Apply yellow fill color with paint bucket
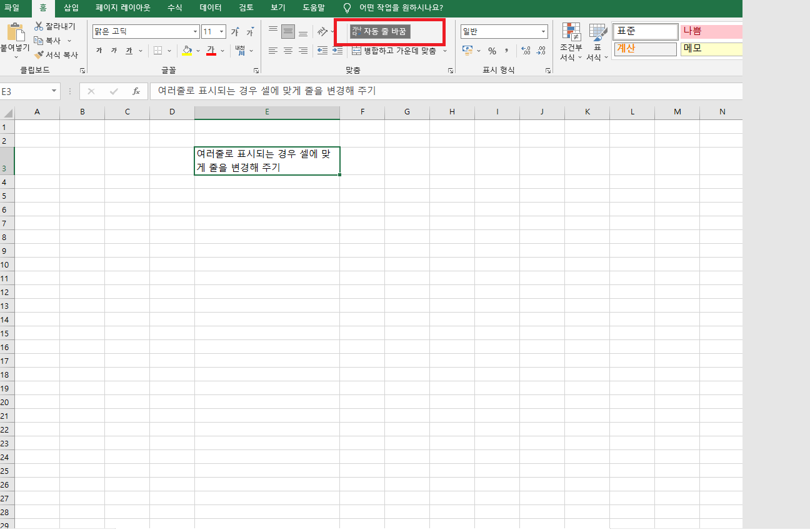The width and height of the screenshot is (810, 532). (x=187, y=51)
